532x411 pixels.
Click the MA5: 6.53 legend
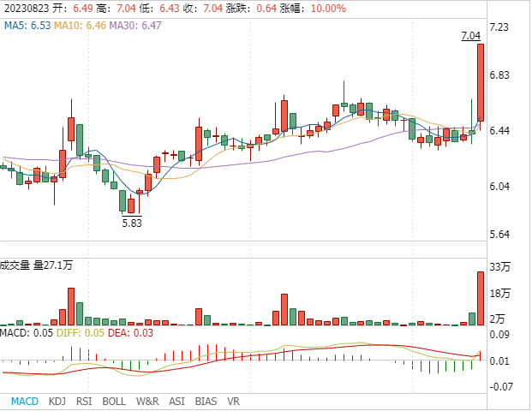point(27,26)
